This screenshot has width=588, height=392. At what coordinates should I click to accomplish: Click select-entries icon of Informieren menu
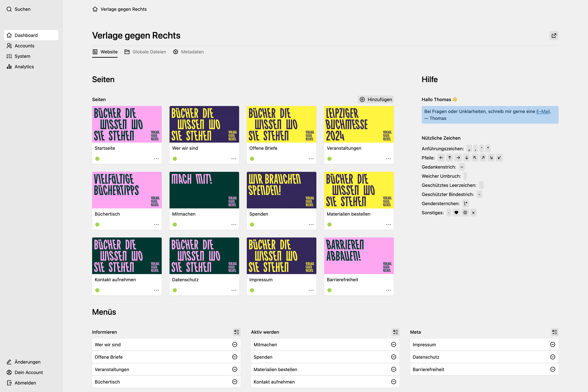(x=237, y=332)
